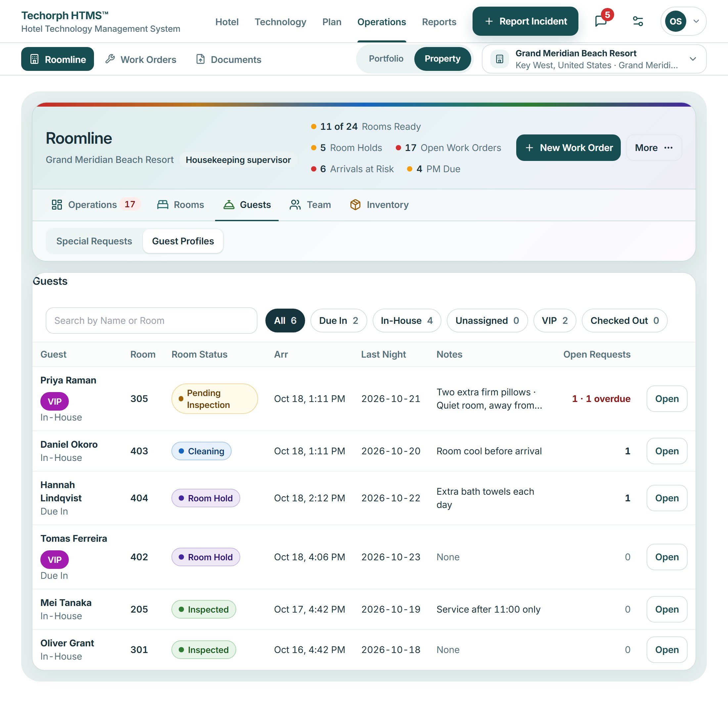Click the file icon beside Documents
This screenshot has width=728, height=702.
point(200,59)
